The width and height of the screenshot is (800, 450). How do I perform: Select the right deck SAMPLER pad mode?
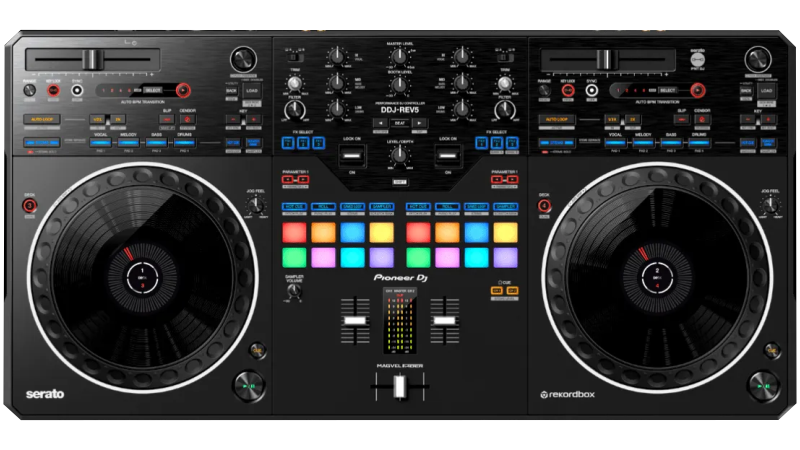pos(505,207)
